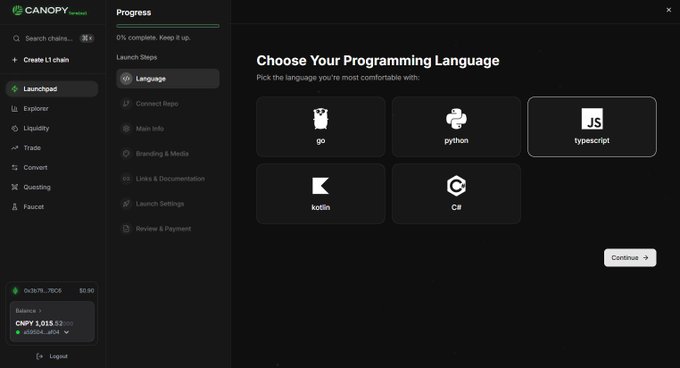Select the Links & Documentation step
The image size is (680, 368).
click(x=168, y=179)
